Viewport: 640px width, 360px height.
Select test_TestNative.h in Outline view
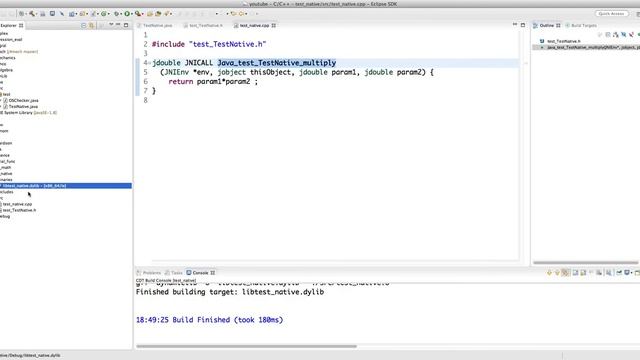(563, 41)
